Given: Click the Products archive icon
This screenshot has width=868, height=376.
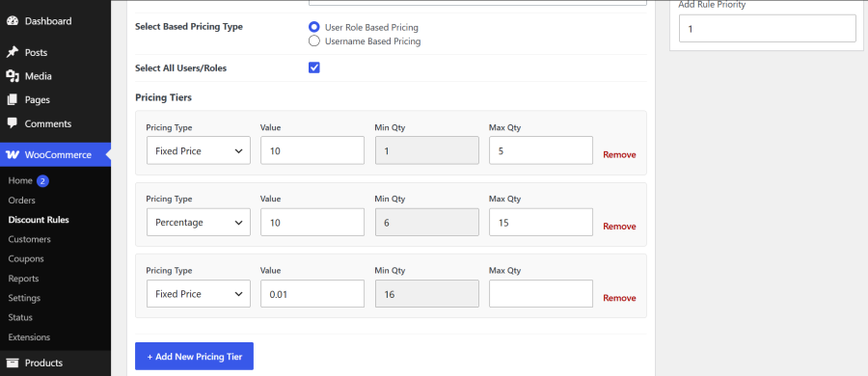Looking at the screenshot, I should (x=13, y=363).
